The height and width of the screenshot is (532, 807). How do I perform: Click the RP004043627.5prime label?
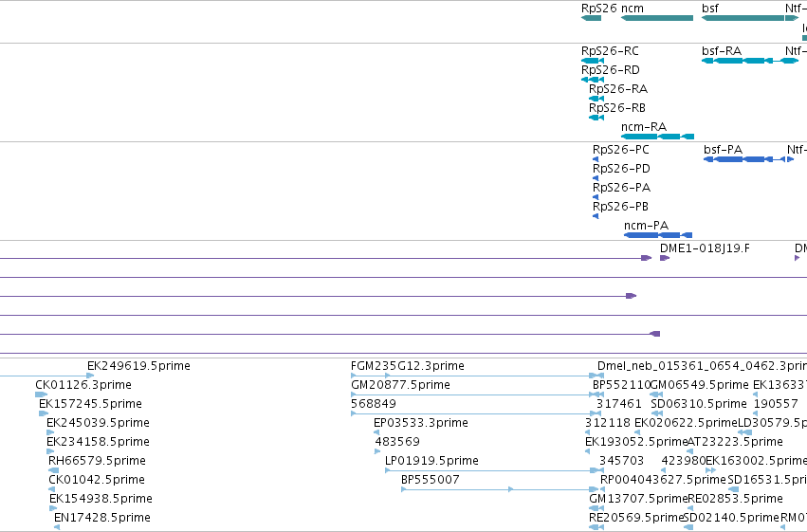pyautogui.click(x=663, y=480)
